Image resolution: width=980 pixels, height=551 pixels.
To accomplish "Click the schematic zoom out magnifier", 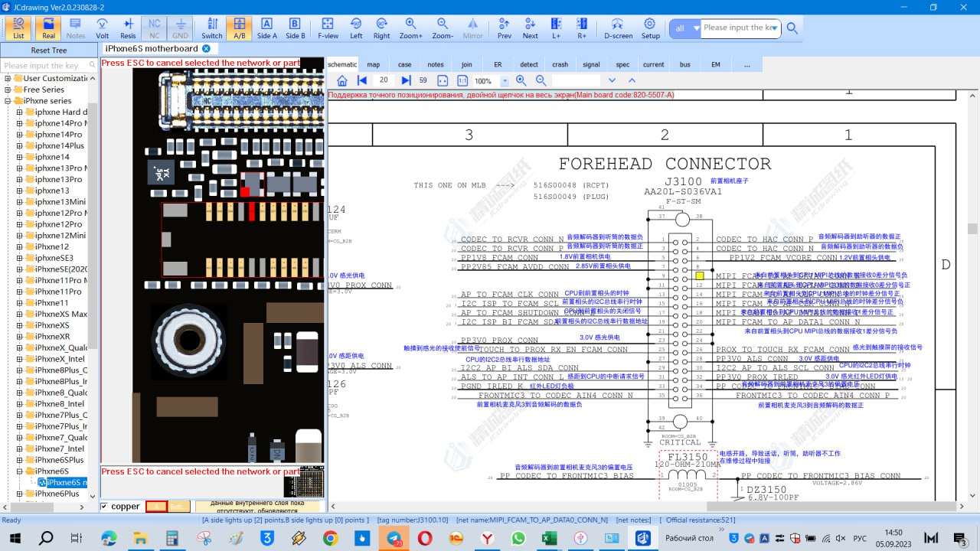I will tap(541, 80).
